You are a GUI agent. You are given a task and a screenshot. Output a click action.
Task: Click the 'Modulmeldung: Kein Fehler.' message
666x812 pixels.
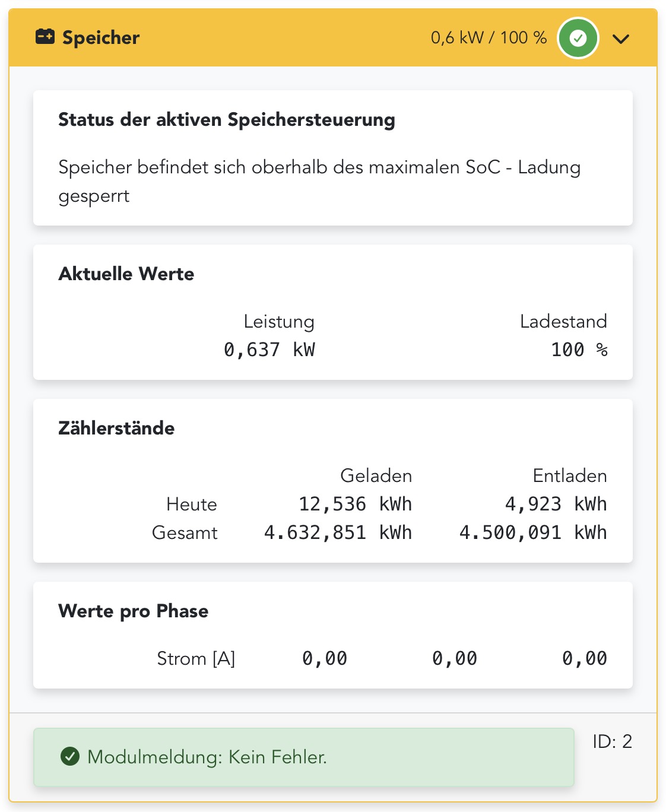click(x=207, y=757)
